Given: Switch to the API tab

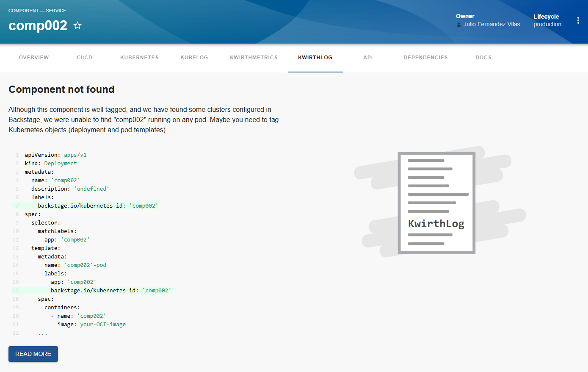Looking at the screenshot, I should pos(368,58).
